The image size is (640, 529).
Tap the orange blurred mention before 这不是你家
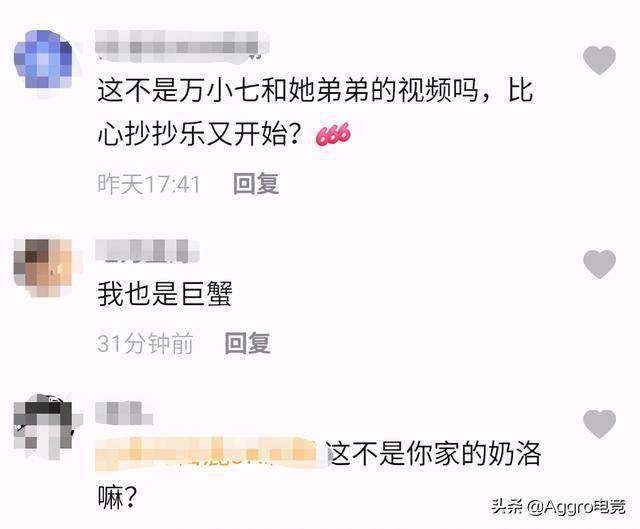206,454
